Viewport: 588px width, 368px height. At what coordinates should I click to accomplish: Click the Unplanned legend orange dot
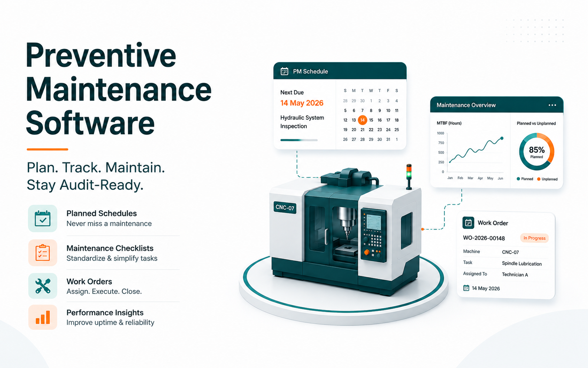click(x=539, y=179)
